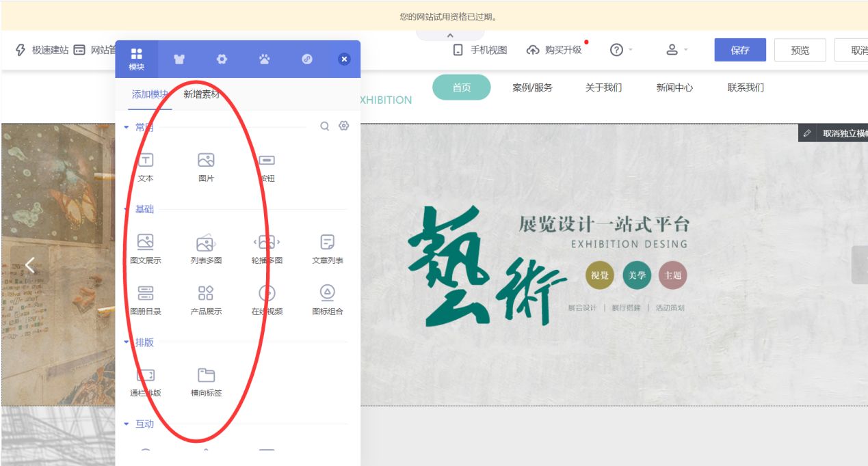868x466 pixels.
Task: Open 新闻中心 nav item
Action: click(x=674, y=87)
